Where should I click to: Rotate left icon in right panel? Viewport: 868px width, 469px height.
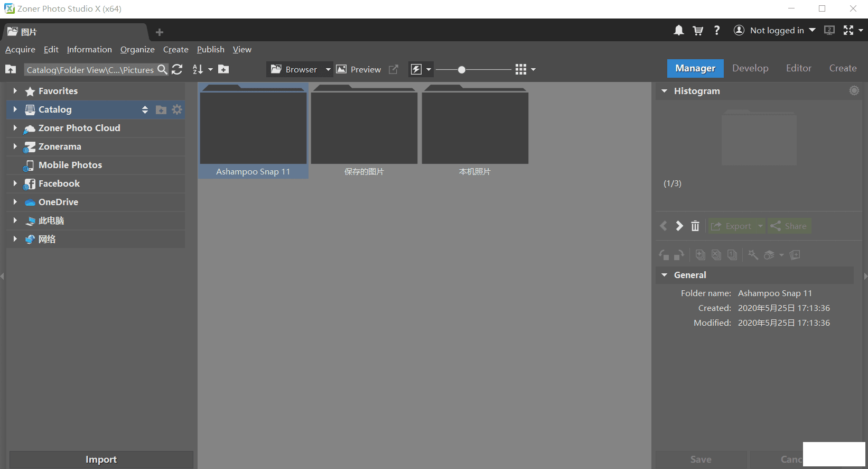pyautogui.click(x=664, y=255)
